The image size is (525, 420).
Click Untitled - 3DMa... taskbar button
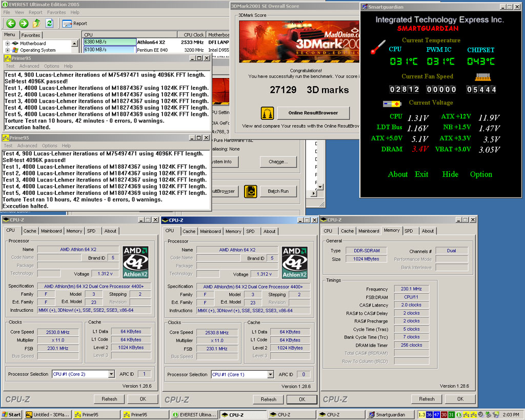click(48, 415)
